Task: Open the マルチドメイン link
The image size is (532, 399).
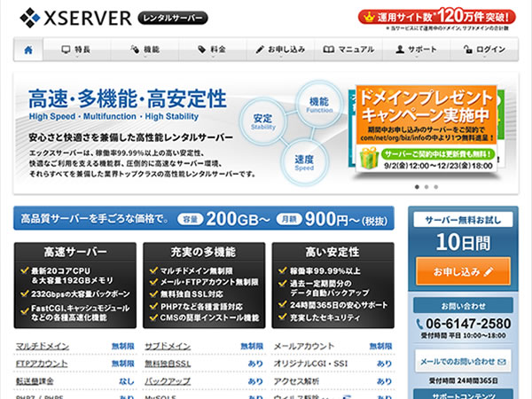Action: pos(43,346)
